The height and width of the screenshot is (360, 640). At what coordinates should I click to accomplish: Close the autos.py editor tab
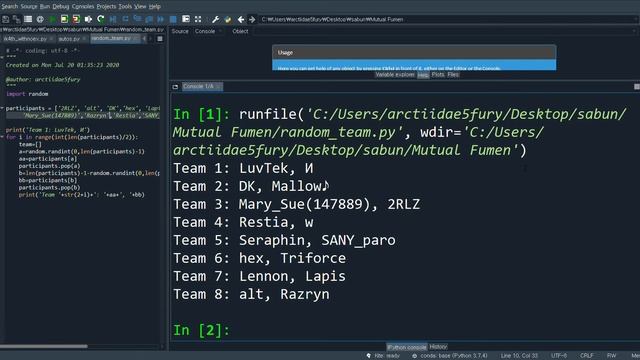[x=84, y=39]
